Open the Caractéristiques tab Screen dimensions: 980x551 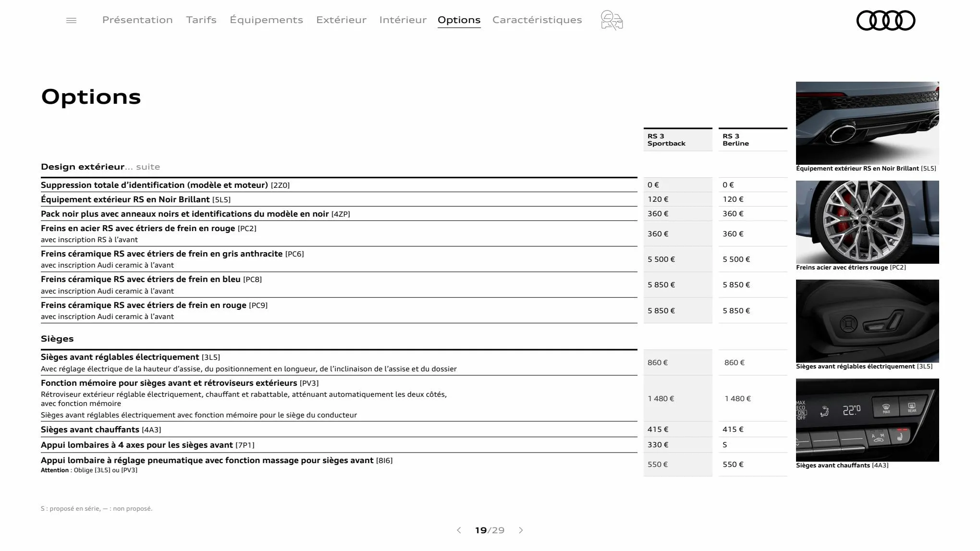tap(537, 20)
